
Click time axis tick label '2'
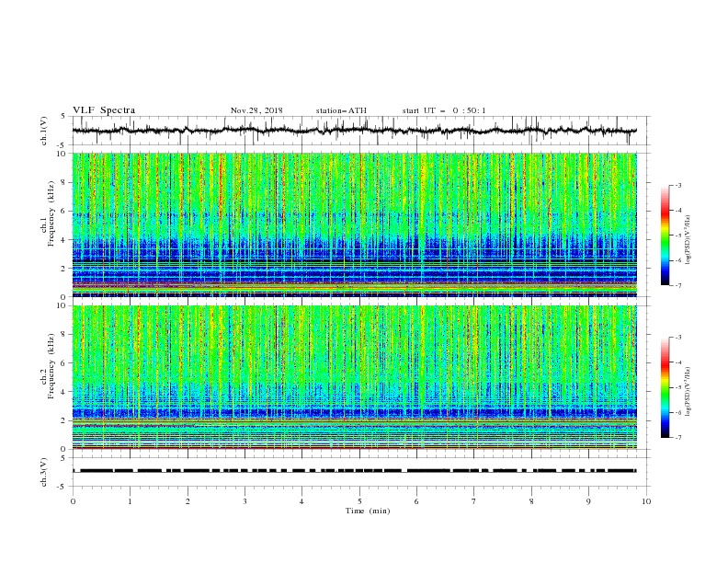coord(188,501)
